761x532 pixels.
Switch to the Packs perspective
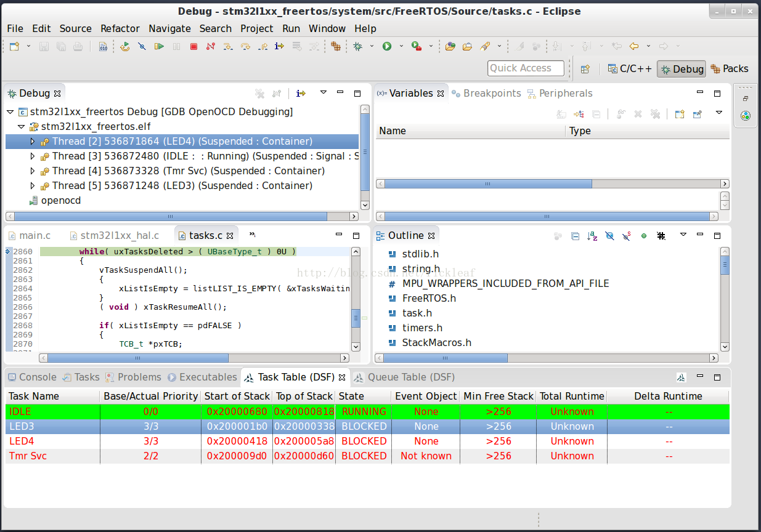[x=730, y=69]
